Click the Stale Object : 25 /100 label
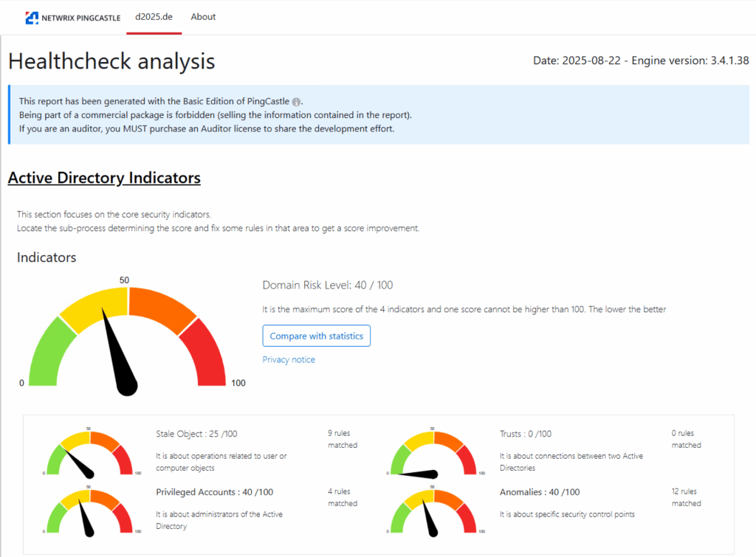Image resolution: width=756 pixels, height=557 pixels. 196,434
